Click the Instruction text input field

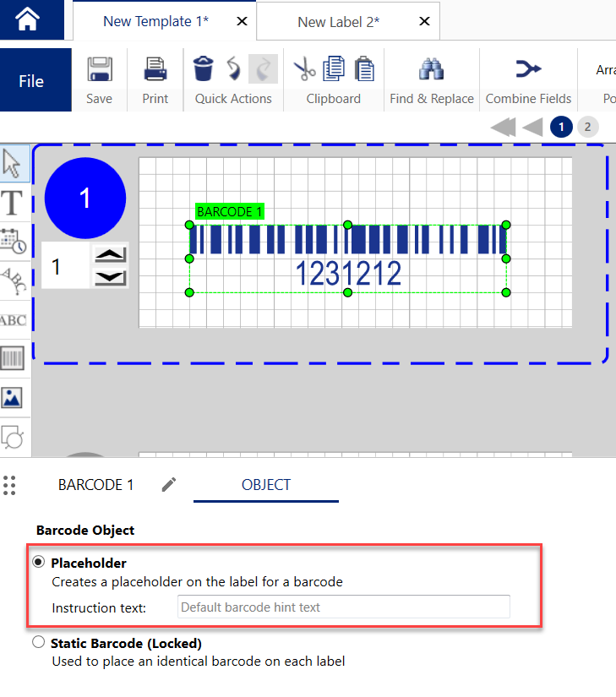pyautogui.click(x=344, y=607)
